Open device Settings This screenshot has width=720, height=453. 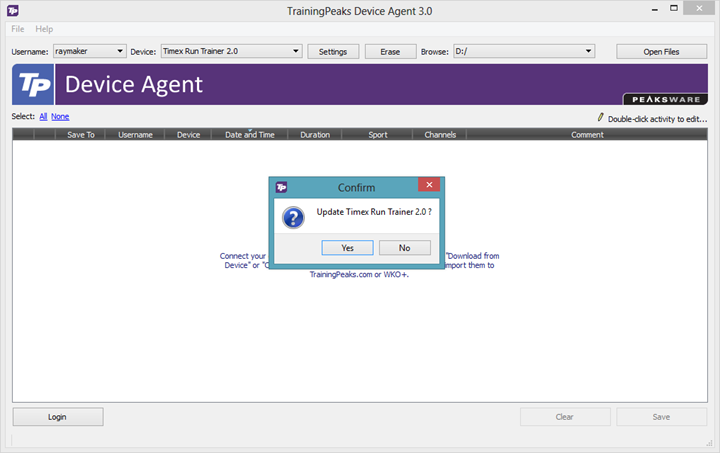tap(333, 52)
